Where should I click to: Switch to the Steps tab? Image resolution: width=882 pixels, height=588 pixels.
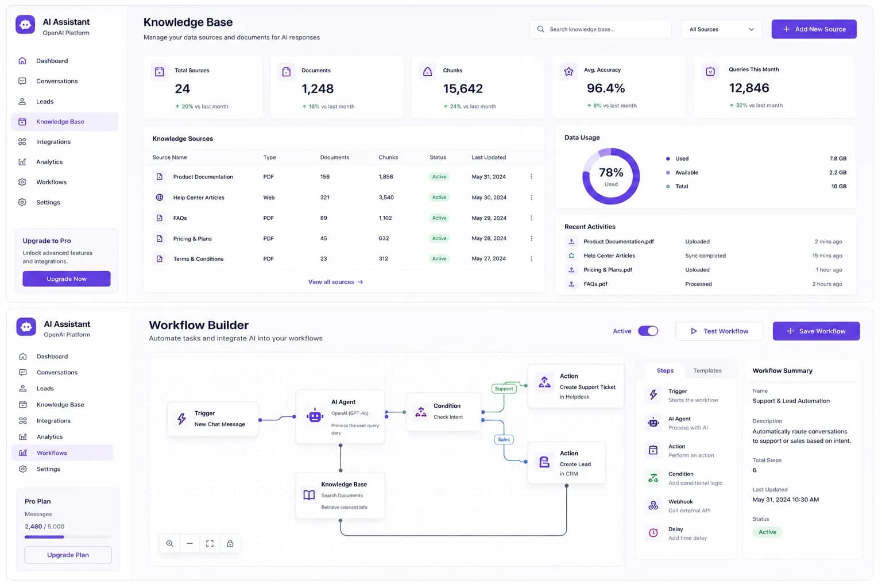tap(665, 371)
